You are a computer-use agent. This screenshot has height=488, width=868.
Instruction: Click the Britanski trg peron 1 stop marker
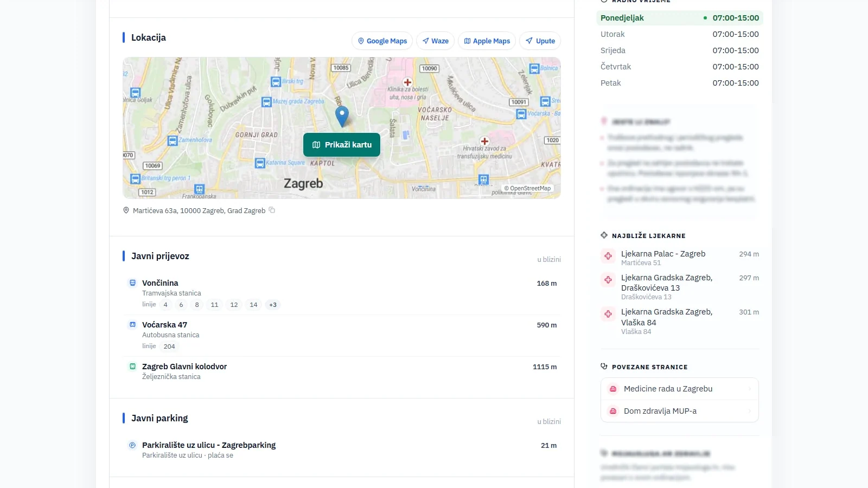[136, 178]
